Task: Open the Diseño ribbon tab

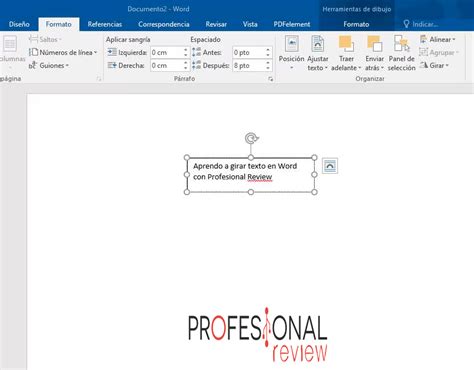Action: (x=19, y=24)
